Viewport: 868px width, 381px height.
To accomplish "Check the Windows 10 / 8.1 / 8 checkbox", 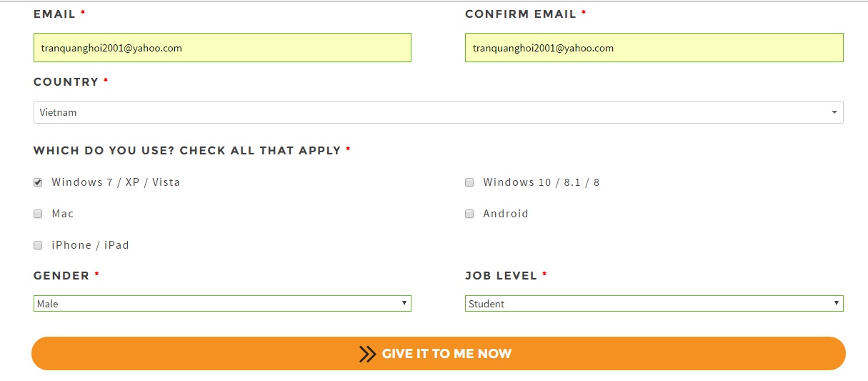I will pos(469,182).
